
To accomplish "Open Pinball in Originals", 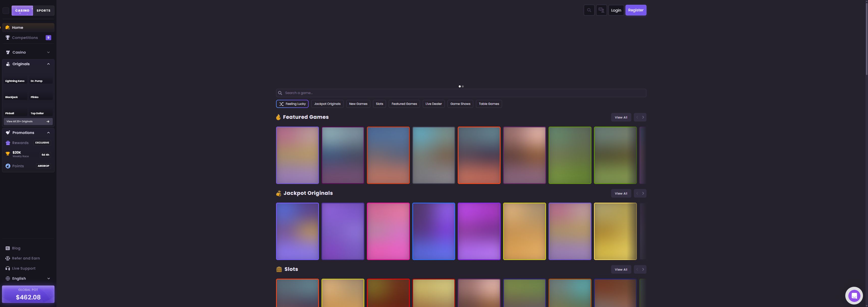I will 15,110.
